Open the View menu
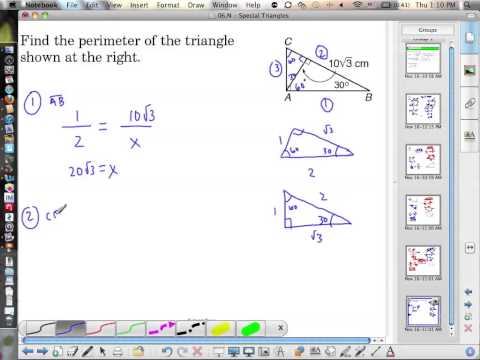 tap(114, 5)
